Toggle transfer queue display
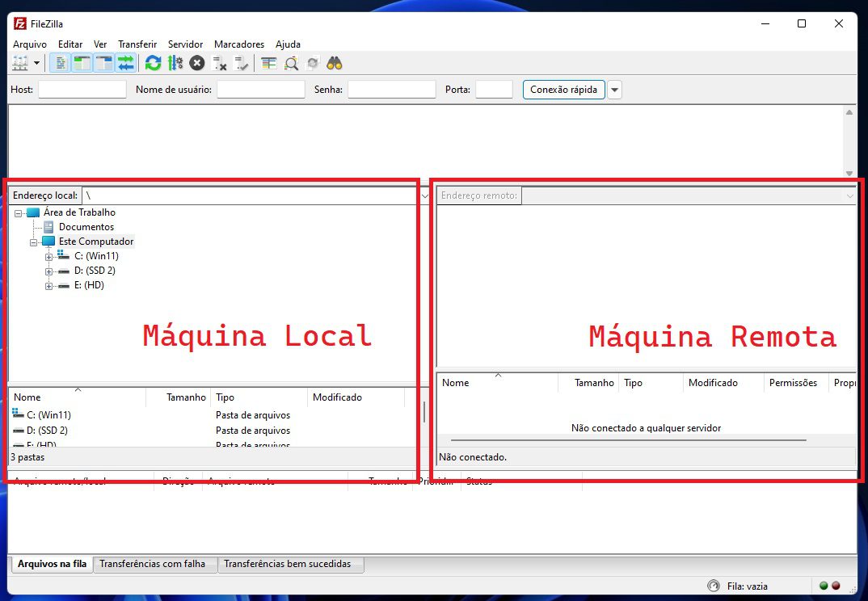This screenshot has height=601, width=868. pyautogui.click(x=125, y=64)
